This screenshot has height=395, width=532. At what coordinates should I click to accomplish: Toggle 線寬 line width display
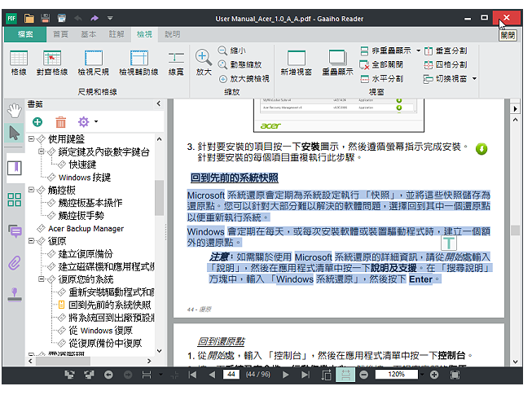pyautogui.click(x=176, y=63)
